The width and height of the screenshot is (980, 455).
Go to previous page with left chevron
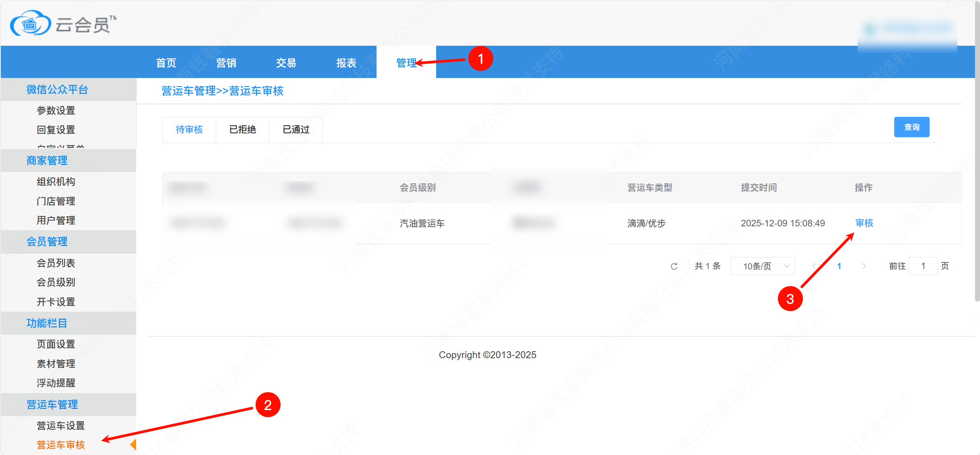(x=814, y=266)
